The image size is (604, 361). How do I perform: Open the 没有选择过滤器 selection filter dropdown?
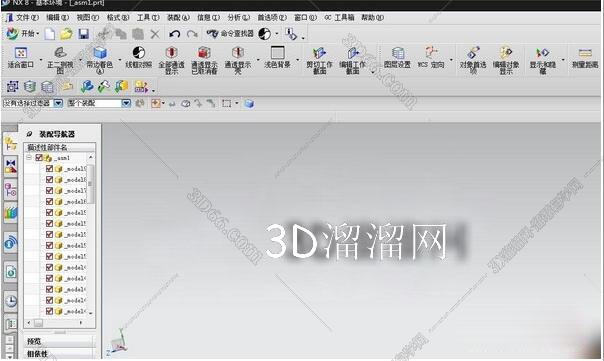point(58,103)
